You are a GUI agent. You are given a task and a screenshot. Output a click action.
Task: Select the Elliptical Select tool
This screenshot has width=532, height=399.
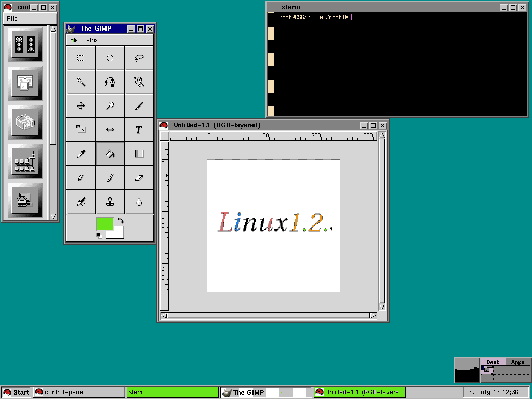pyautogui.click(x=110, y=58)
